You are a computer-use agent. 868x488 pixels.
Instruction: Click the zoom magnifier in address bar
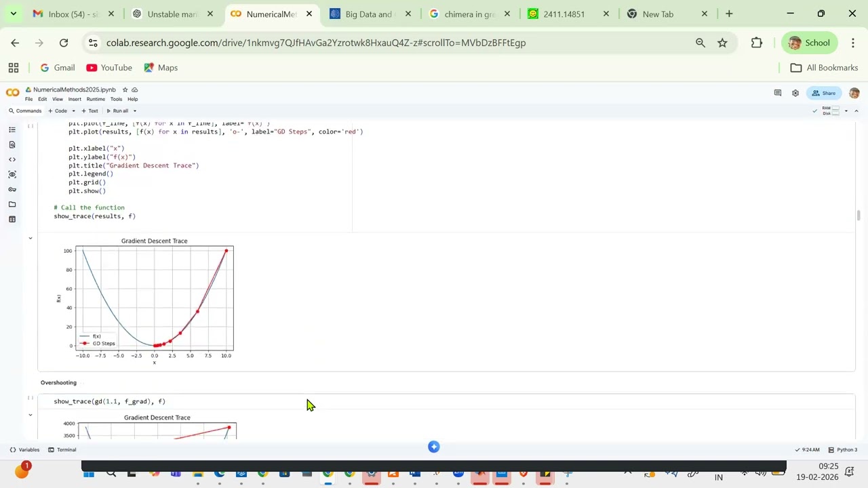[701, 43]
